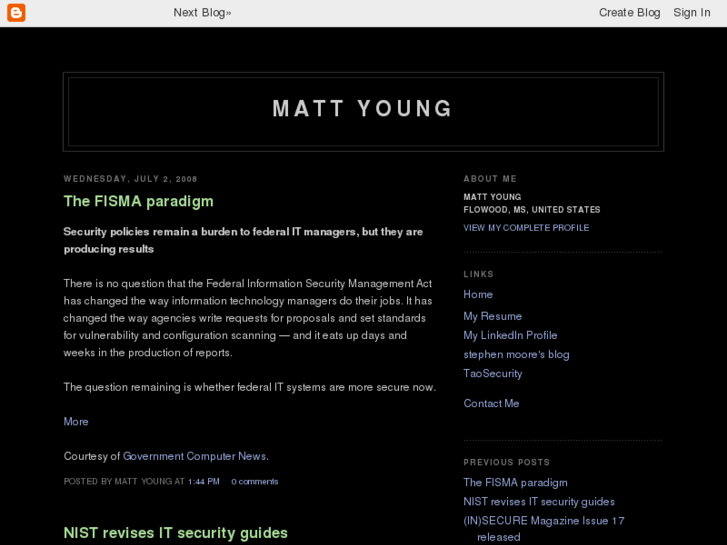Open the TaoSecurity link
Viewport: 727px width, 545px height.
492,373
